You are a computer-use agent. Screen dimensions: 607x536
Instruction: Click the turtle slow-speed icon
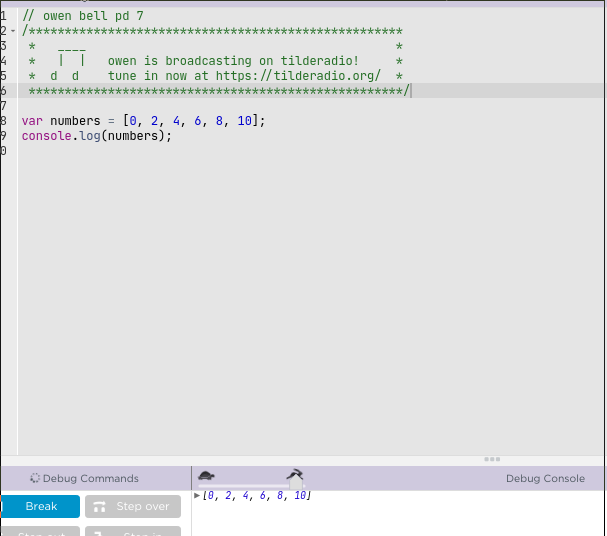coord(205,476)
